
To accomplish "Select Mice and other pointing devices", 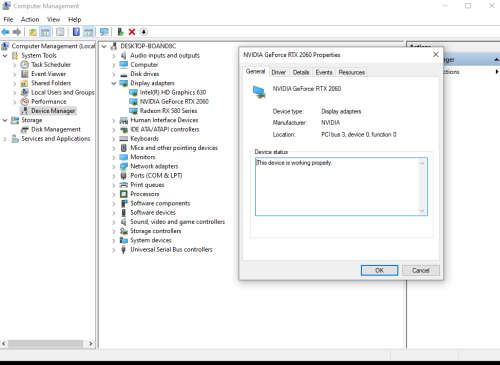I will 174,148.
